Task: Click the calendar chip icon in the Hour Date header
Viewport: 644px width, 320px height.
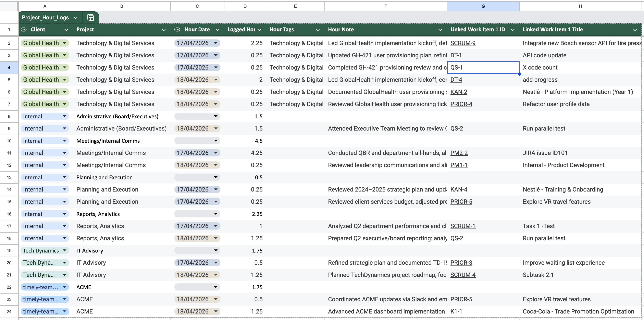Action: tap(177, 29)
